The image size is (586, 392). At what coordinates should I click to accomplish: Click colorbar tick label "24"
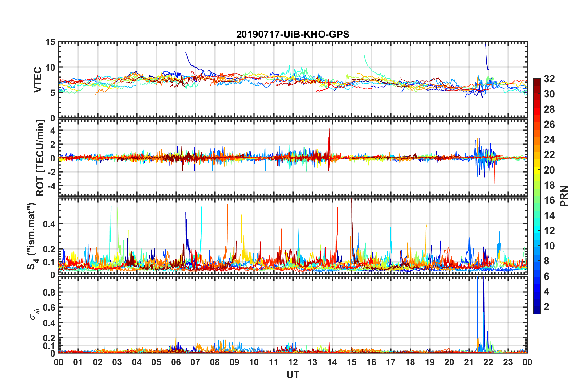pos(549,140)
